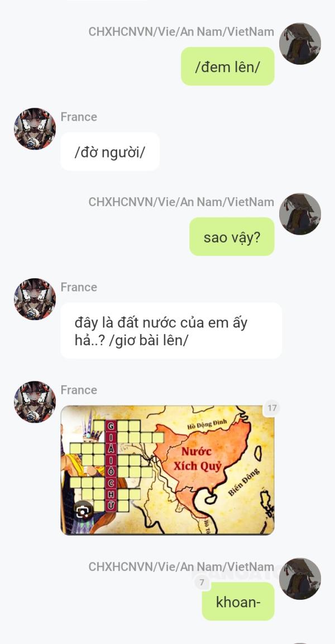
Task: Select the "đây là đất nước của em ấy hả..?" bubble
Action: (171, 331)
